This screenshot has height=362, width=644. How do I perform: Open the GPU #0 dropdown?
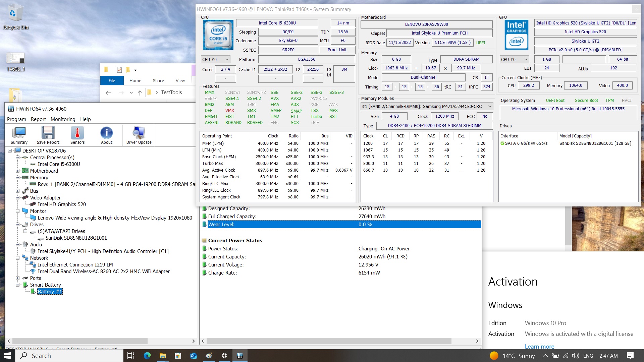click(x=514, y=59)
